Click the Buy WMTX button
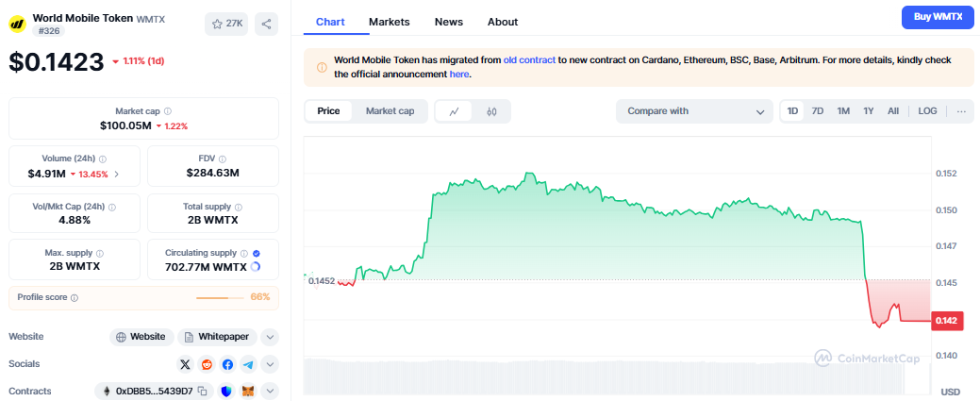Viewport: 980px width, 401px height. (938, 18)
